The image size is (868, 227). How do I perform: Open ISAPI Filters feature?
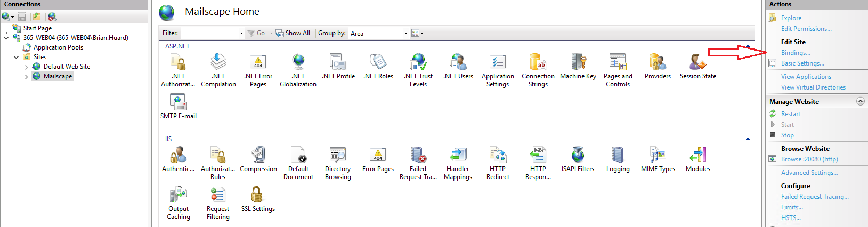578,159
